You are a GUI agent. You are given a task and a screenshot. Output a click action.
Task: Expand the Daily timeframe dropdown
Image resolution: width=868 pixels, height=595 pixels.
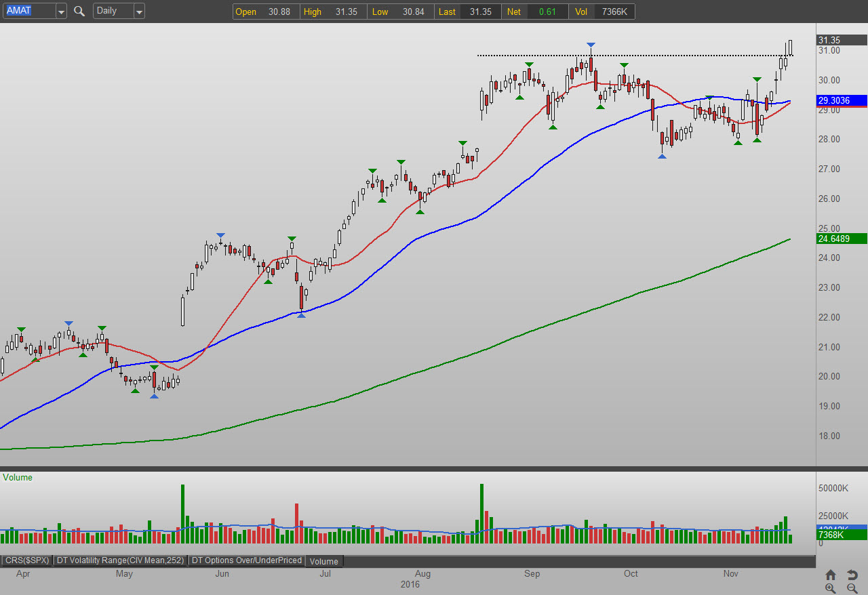(139, 11)
